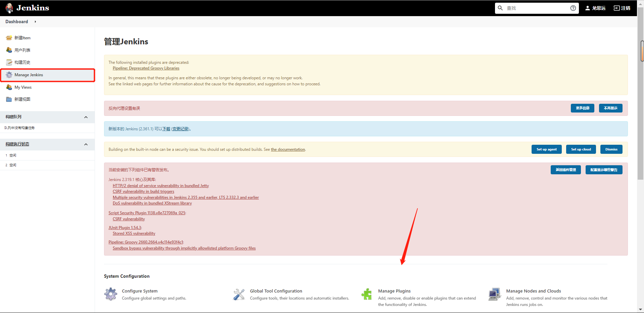Dismiss the built-in node security warning
Image resolution: width=644 pixels, height=313 pixels.
coord(611,149)
